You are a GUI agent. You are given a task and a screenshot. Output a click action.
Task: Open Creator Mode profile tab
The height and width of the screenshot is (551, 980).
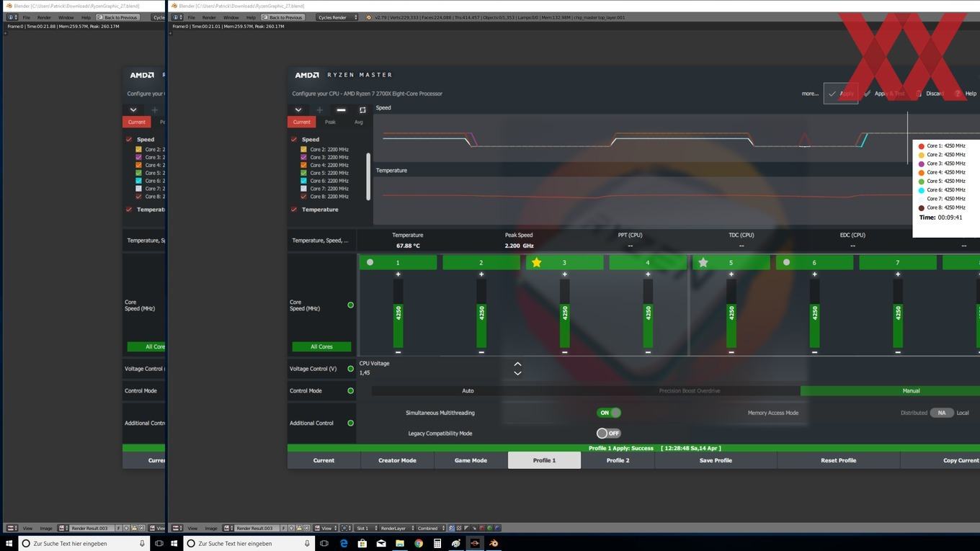click(x=397, y=460)
